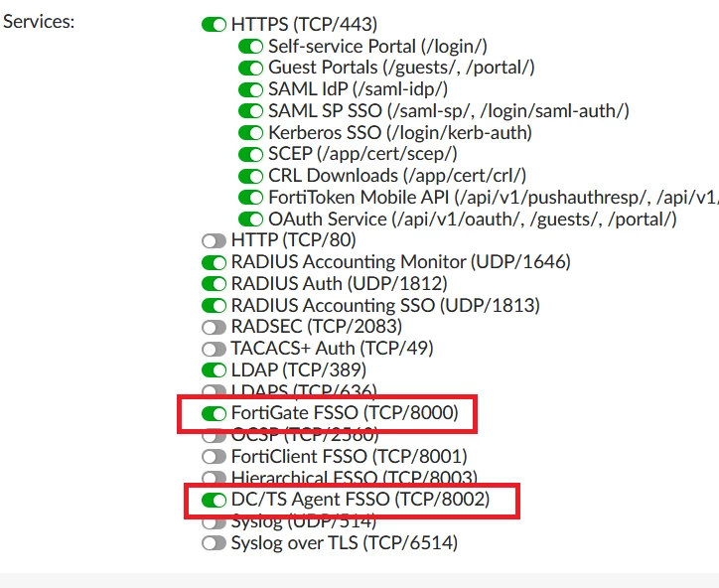This screenshot has width=719, height=588.
Task: Click DC/TS Agent FSSO (TCP/8002) label
Action: (360, 500)
